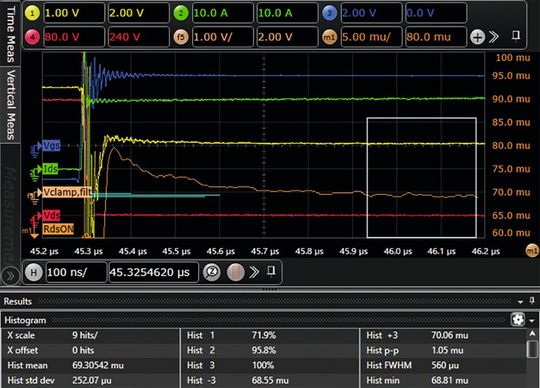Select Hist -3 value 68.55 mu
This screenshot has height=388, width=540.
(270, 380)
